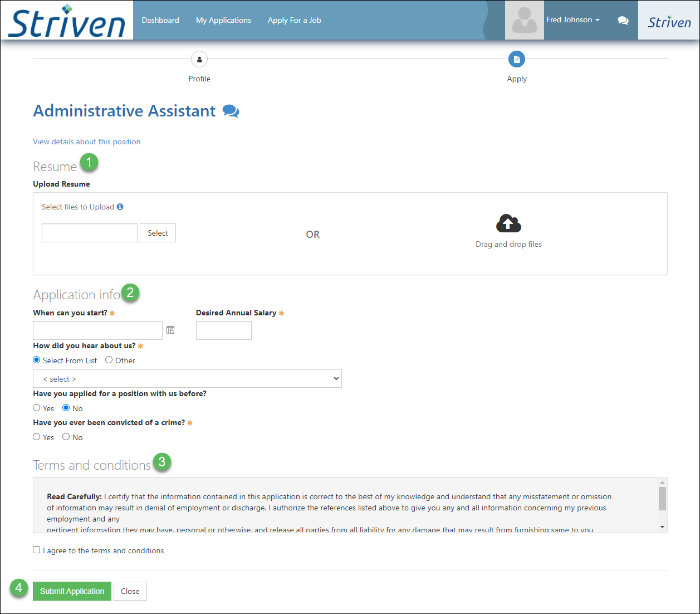Click the terms scrollbar down arrow
This screenshot has height=614, width=700.
[x=662, y=527]
